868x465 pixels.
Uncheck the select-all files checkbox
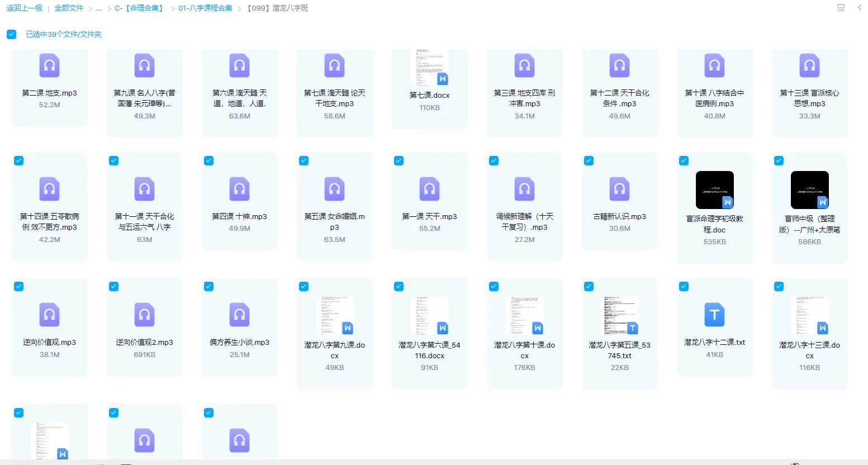(11, 34)
